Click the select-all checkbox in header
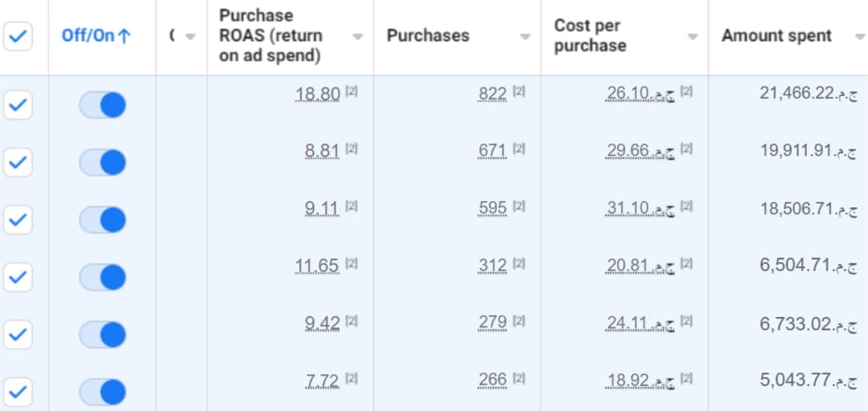 tap(17, 37)
